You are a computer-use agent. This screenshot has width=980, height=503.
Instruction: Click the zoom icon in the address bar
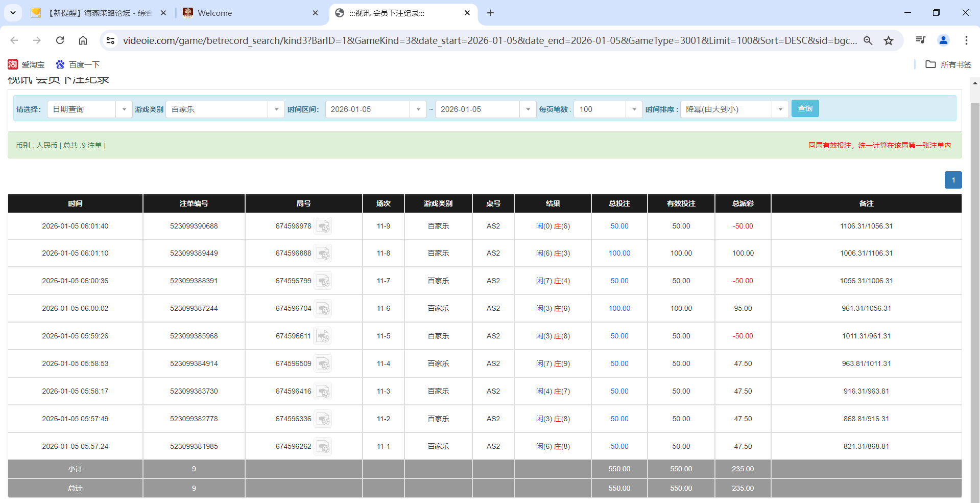coord(869,40)
